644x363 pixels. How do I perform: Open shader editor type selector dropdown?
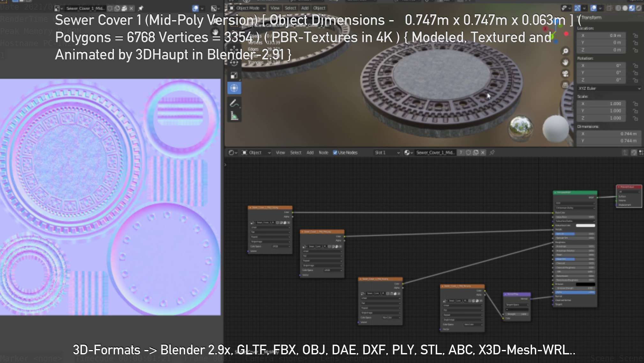233,153
